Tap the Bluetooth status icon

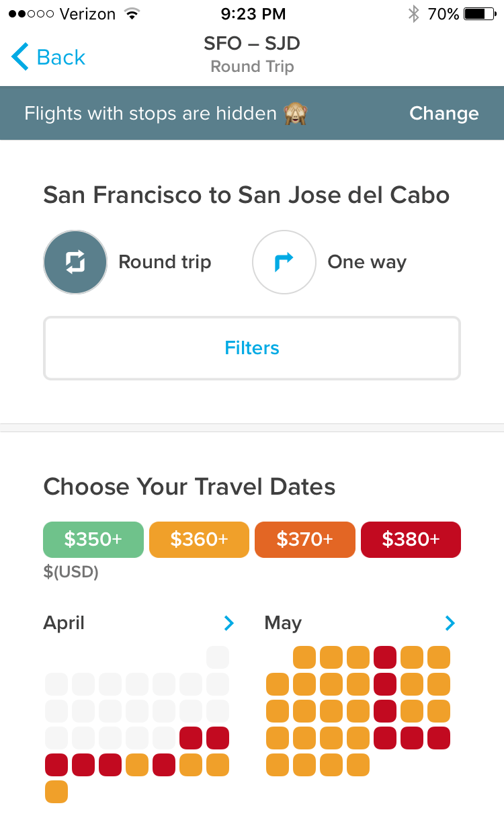pyautogui.click(x=413, y=13)
